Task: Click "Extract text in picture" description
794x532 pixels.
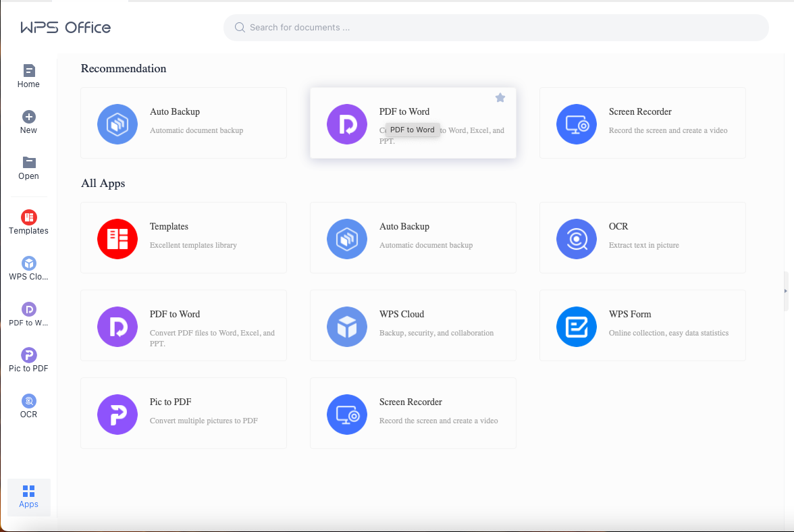Action: tap(643, 245)
